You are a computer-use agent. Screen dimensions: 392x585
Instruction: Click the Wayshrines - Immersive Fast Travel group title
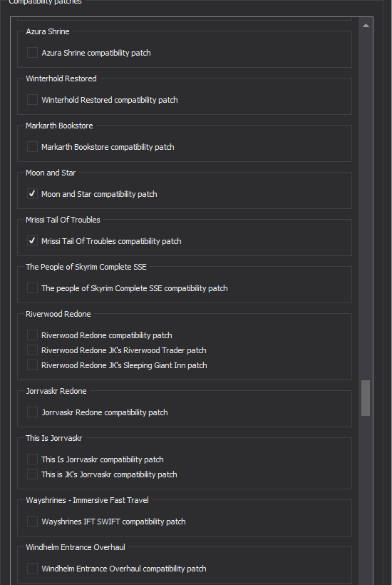87,500
